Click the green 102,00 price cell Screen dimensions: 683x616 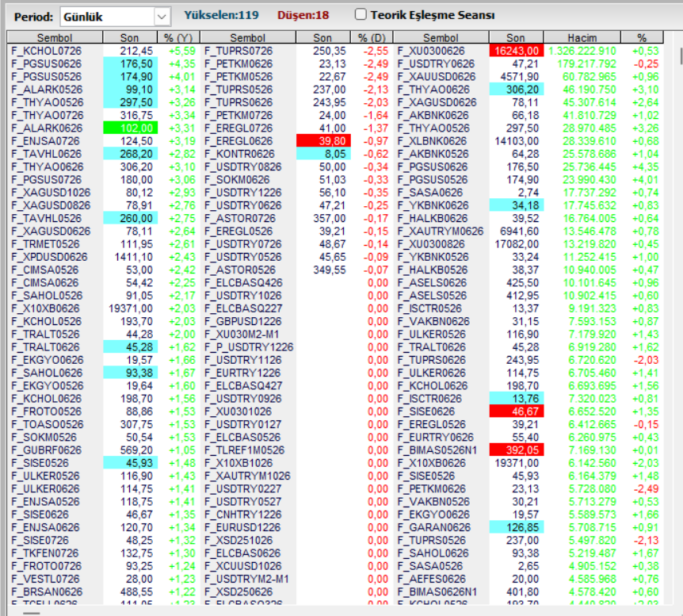tap(130, 128)
